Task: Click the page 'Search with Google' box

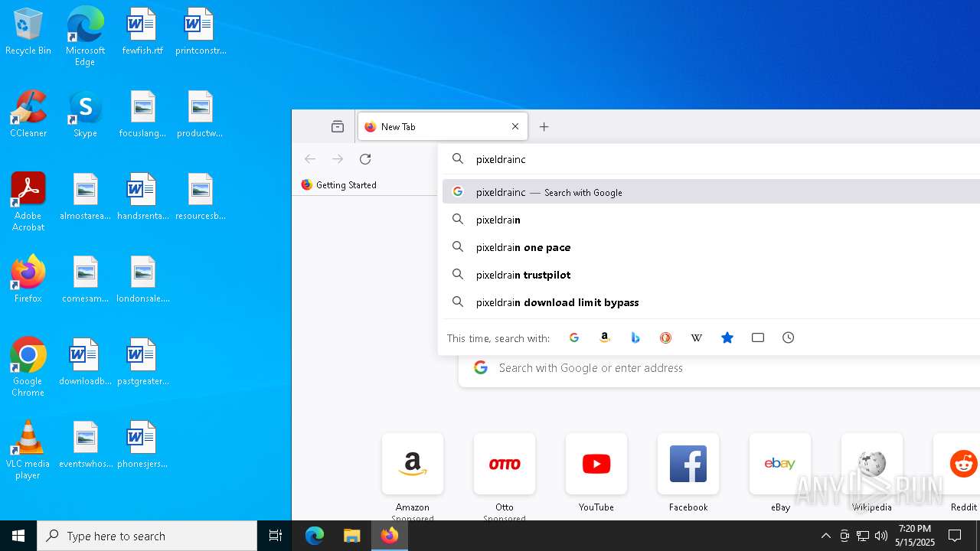Action: 719,368
